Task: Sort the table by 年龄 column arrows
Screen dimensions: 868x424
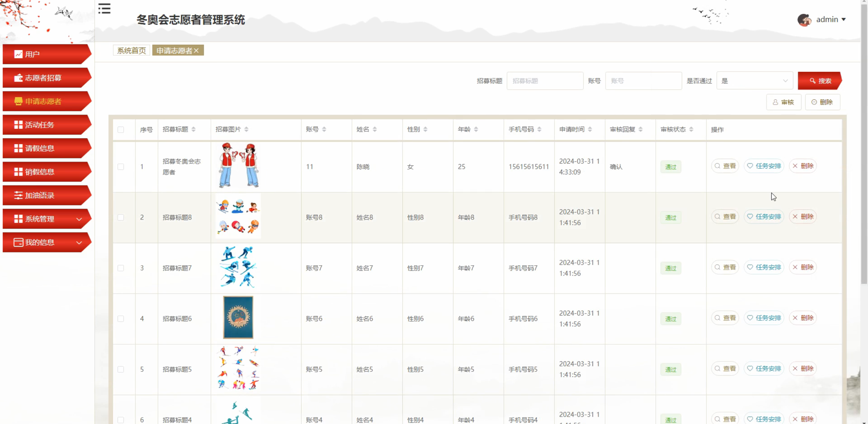Action: 476,129
